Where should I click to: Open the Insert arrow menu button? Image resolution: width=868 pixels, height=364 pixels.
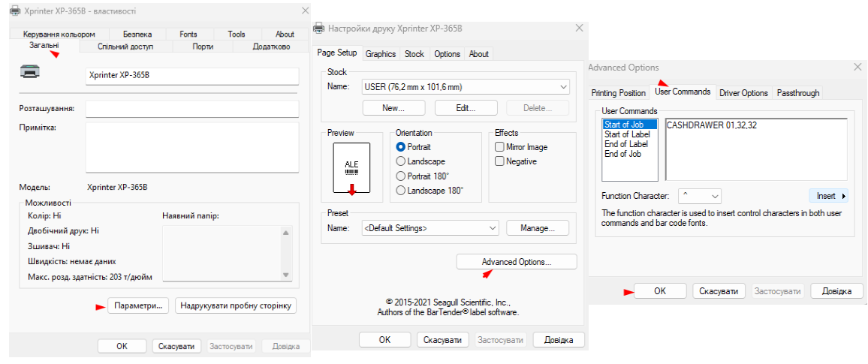[x=830, y=196]
